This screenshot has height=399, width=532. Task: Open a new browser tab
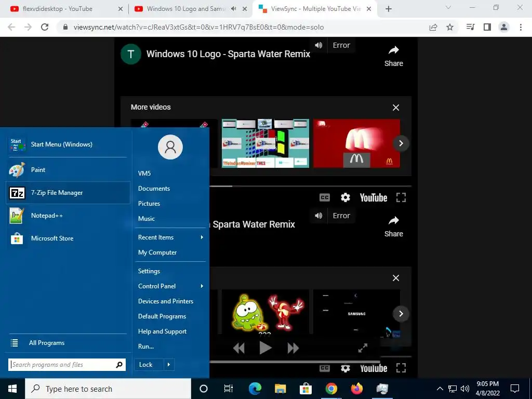[x=389, y=9]
